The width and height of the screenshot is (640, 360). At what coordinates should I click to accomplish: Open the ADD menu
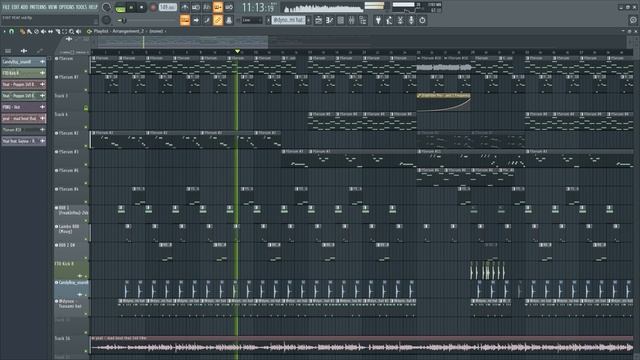pyautogui.click(x=24, y=7)
